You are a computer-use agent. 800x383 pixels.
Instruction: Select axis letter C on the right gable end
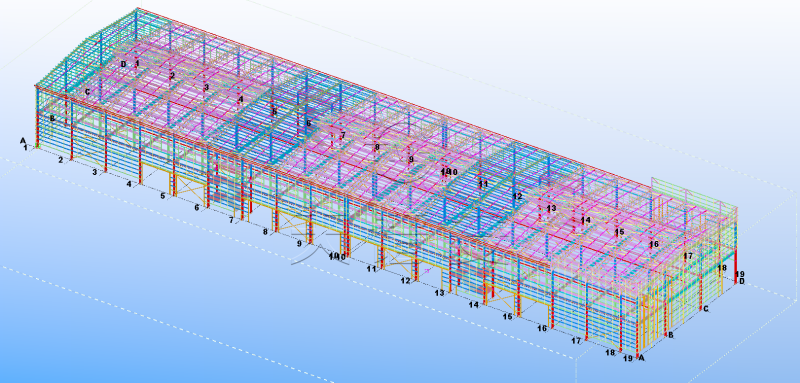click(706, 309)
